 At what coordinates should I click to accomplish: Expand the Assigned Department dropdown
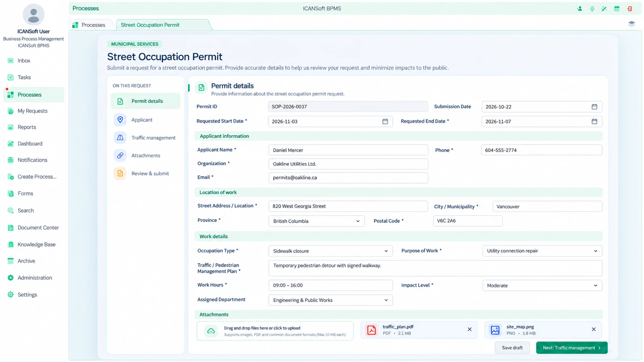click(330, 300)
